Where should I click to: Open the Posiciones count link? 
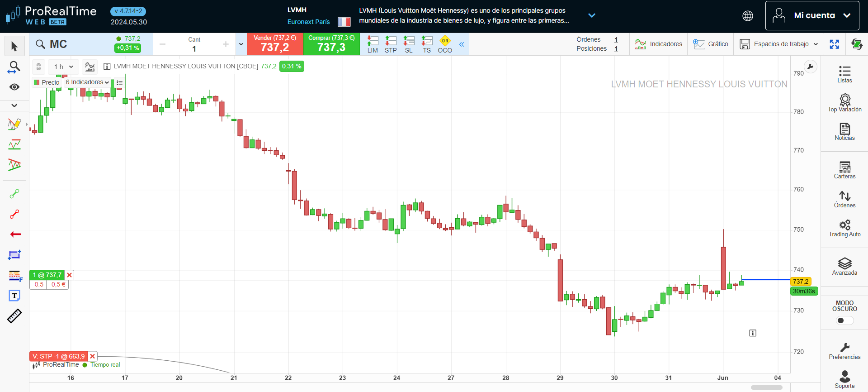[616, 48]
